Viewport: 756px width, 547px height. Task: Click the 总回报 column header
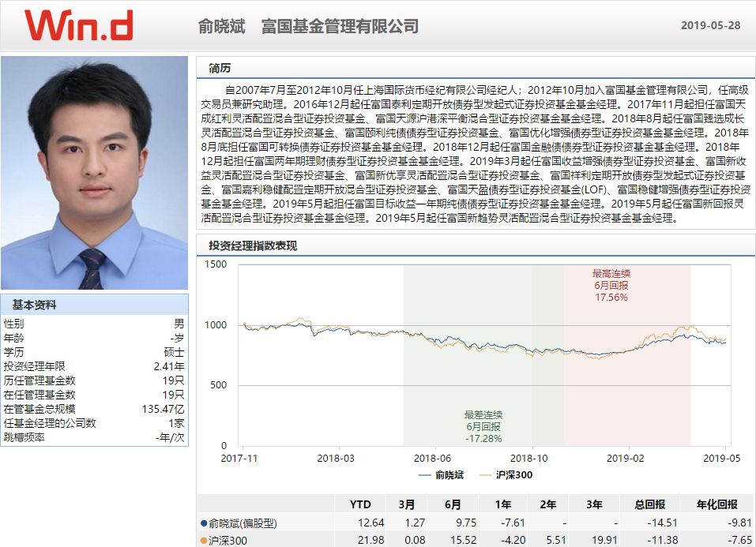pyautogui.click(x=650, y=504)
